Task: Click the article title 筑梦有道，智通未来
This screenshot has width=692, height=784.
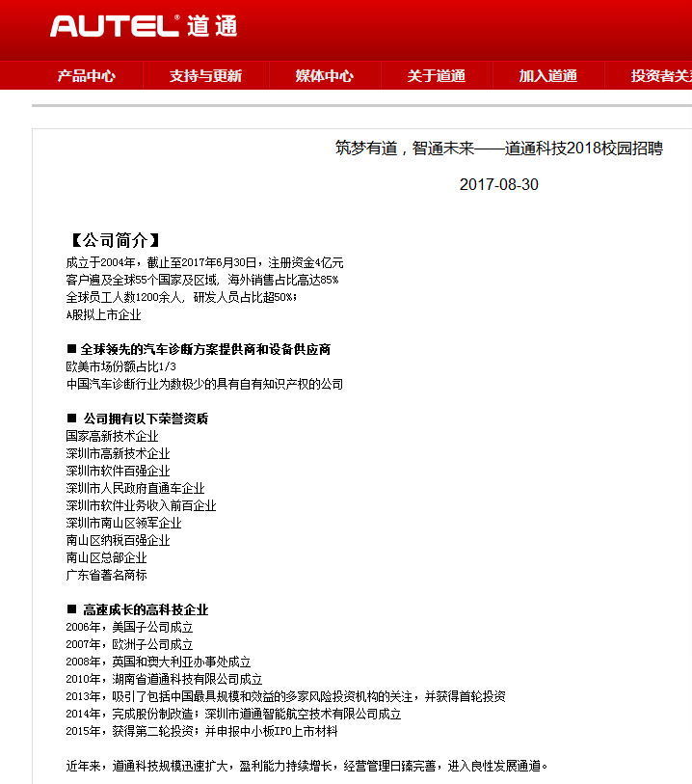Action: pos(498,149)
